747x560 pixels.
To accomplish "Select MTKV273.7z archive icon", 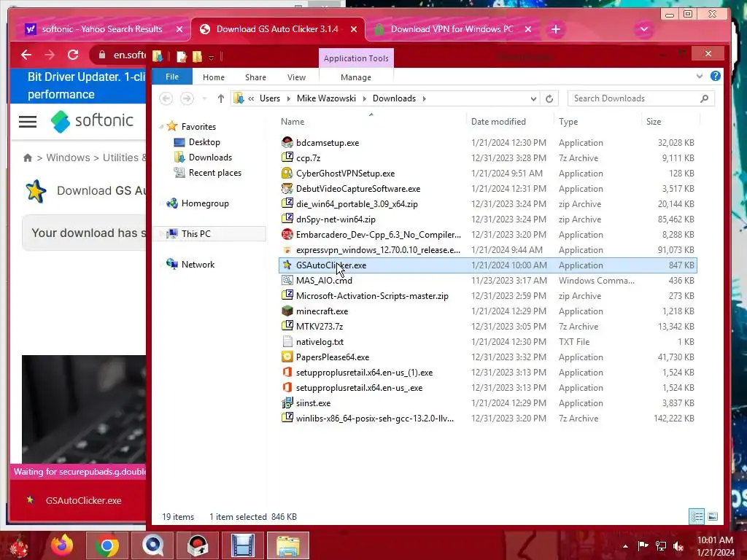I will click(x=287, y=326).
